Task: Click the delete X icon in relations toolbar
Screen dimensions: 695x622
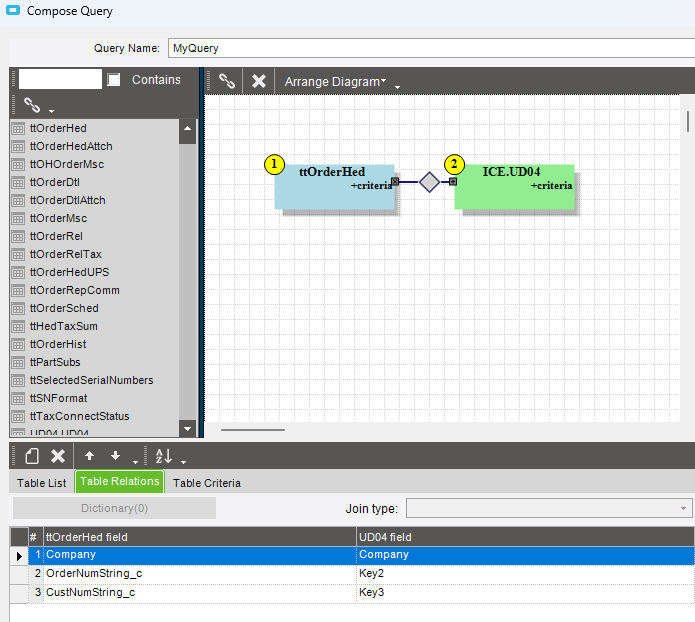Action: coord(58,456)
